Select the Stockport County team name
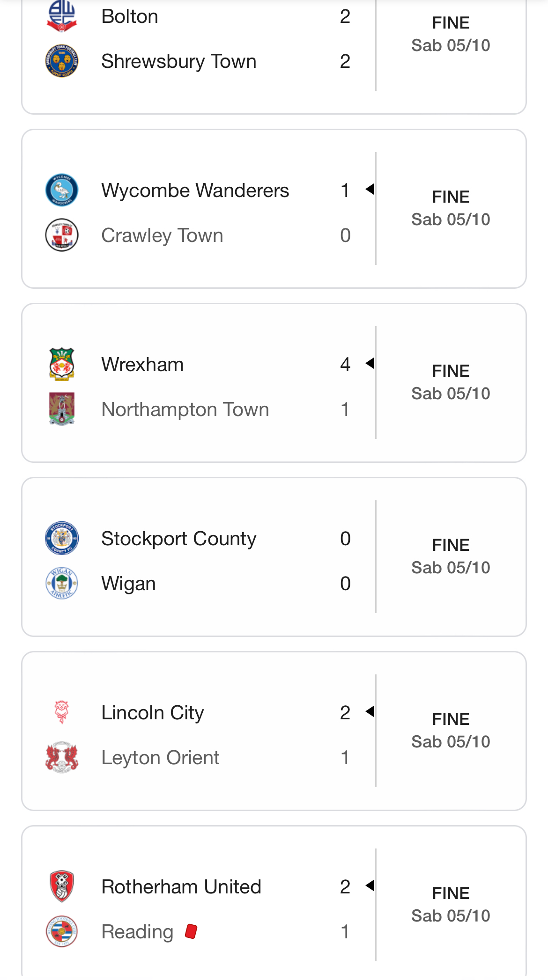The image size is (548, 980). [x=178, y=539]
